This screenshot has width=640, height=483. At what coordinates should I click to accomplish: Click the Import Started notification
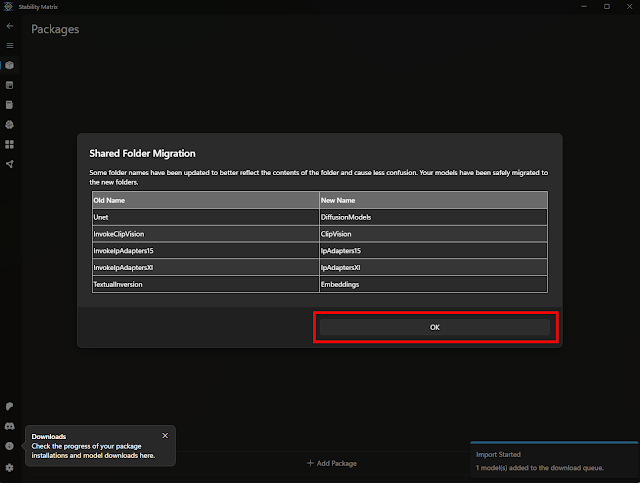[554, 461]
